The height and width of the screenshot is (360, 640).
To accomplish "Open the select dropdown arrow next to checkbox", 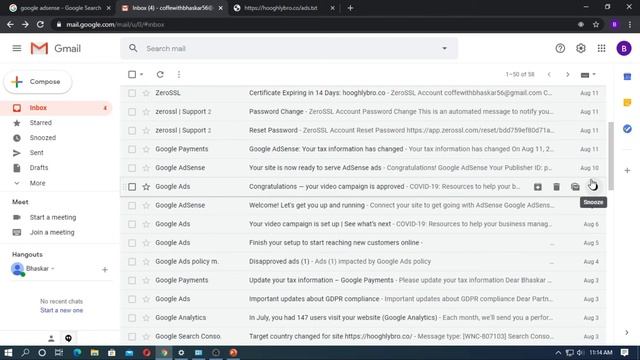I will [142, 75].
